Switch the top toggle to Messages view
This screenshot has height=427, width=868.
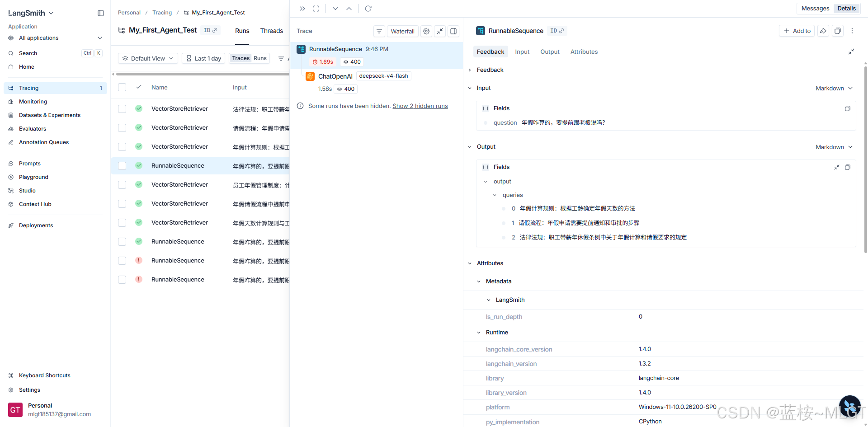coord(815,9)
